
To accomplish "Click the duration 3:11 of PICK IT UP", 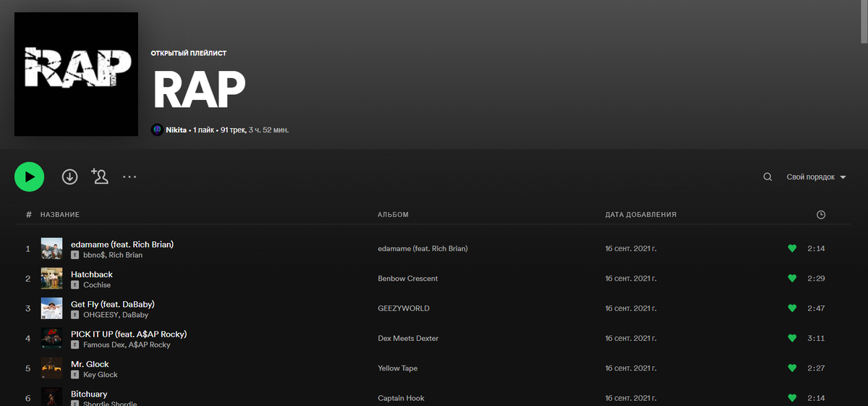I will click(x=816, y=339).
